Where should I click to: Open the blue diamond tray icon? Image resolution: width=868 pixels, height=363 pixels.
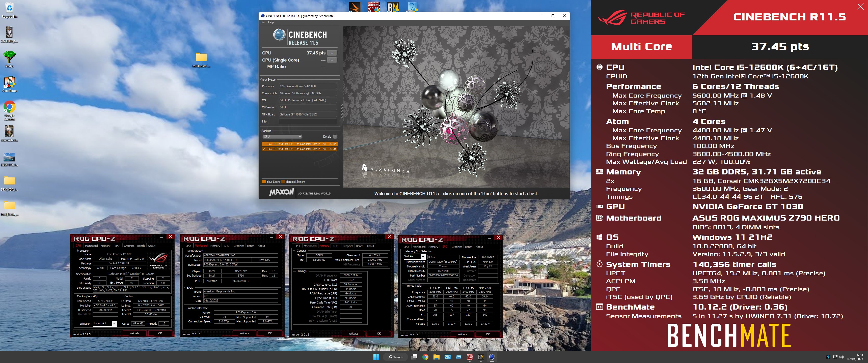click(x=828, y=357)
